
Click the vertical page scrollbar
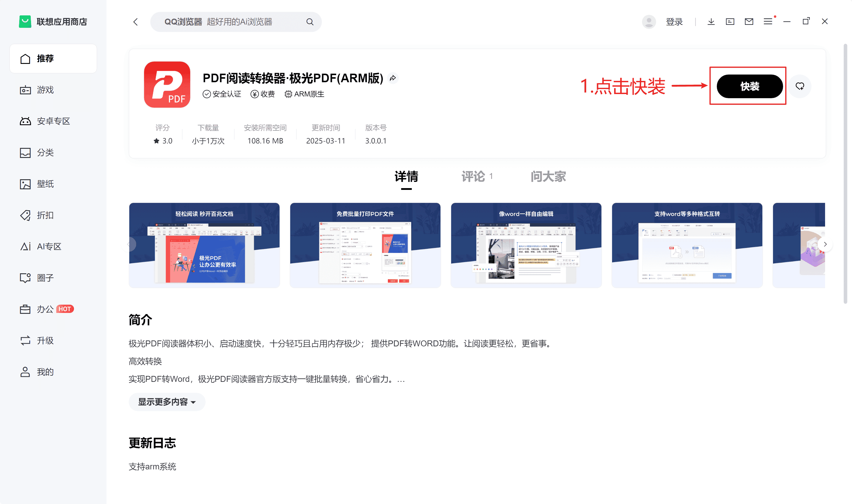pos(845,173)
